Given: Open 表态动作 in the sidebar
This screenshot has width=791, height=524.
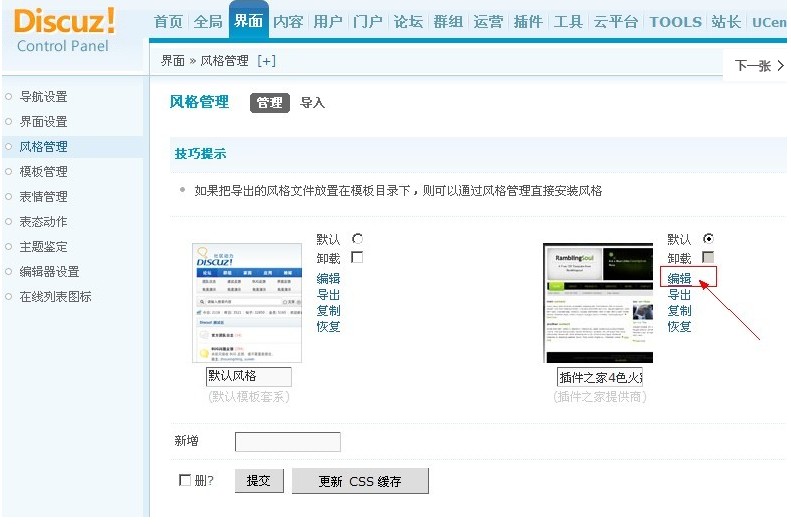Looking at the screenshot, I should 43,221.
